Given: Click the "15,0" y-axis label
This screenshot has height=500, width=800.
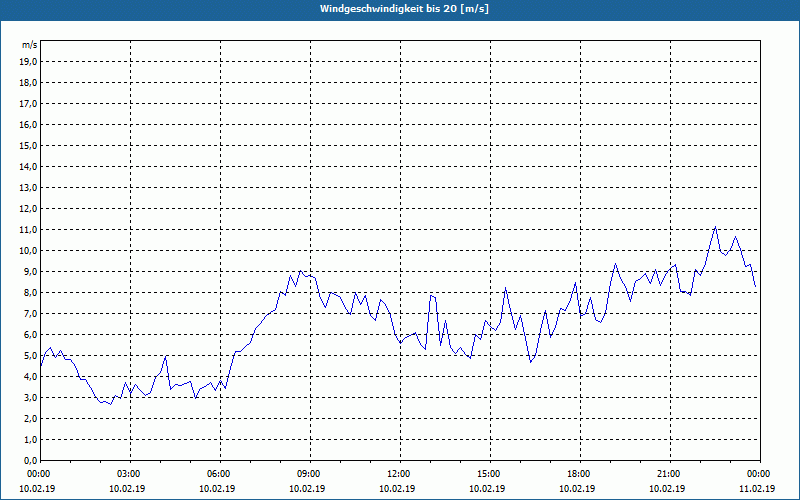Looking at the screenshot, I should pyautogui.click(x=28, y=145).
